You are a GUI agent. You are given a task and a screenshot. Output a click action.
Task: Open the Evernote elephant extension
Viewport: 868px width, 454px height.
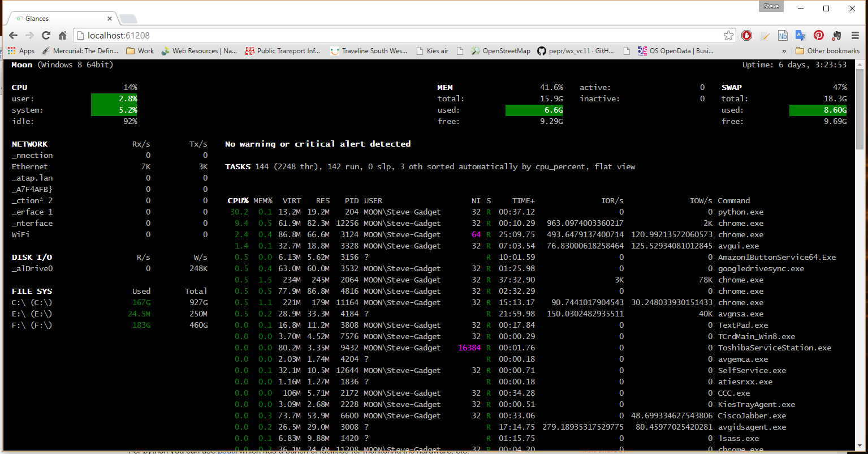837,35
